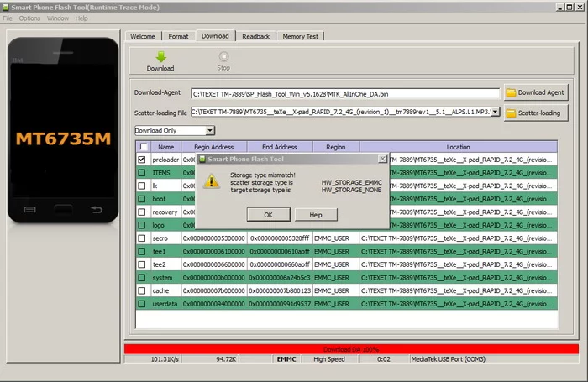Click the Smart Phone Flash Tool title bar icon
The height and width of the screenshot is (382, 588).
click(x=6, y=7)
